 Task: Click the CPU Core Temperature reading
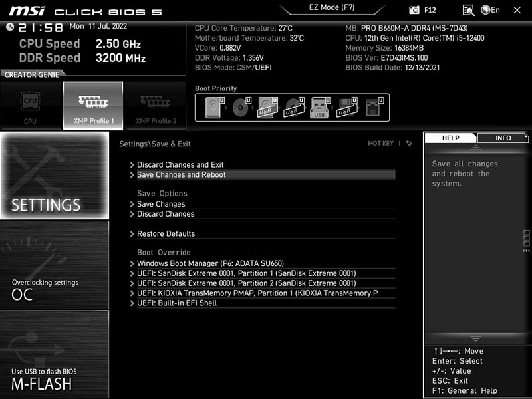pos(243,28)
